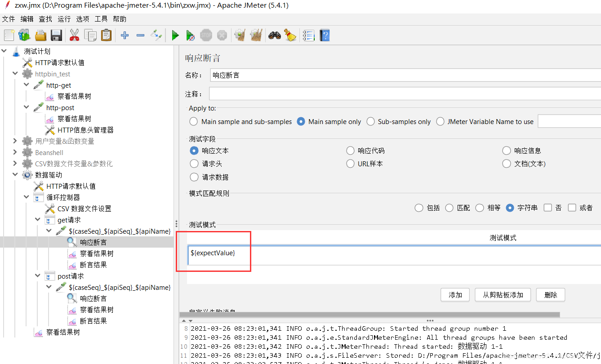Expand the CSV数据文件变量&参数化 node
This screenshot has width=601, height=364.
(15, 164)
